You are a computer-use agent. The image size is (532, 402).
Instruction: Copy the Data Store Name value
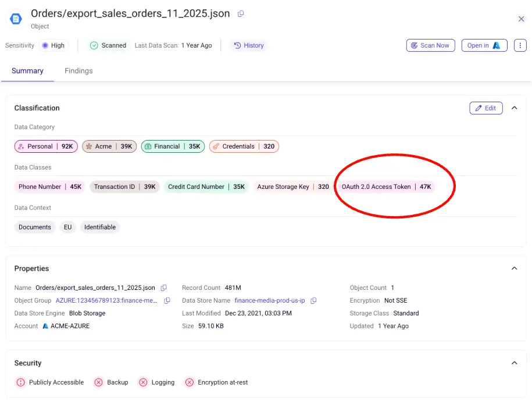coord(313,301)
